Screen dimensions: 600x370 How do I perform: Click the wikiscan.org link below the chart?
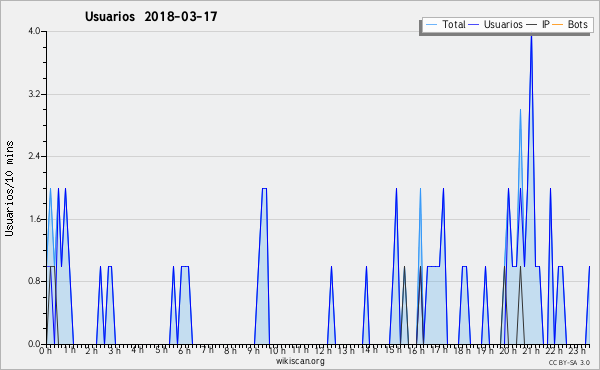[300, 361]
